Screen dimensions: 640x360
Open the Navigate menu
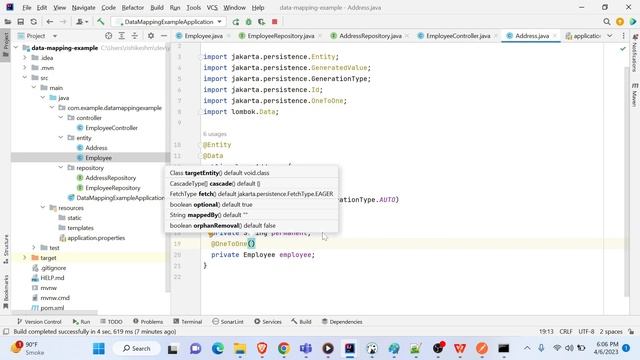coord(83,7)
